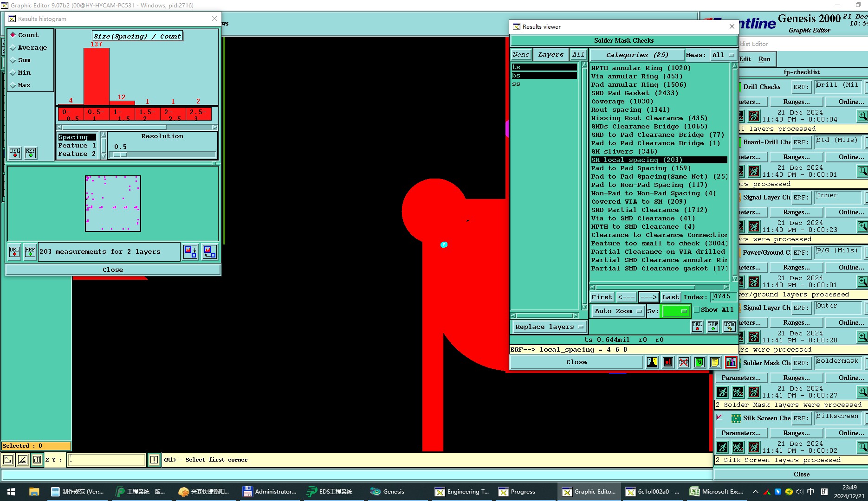Open magnifier results for Solder Mask check
Image resolution: width=868 pixels, height=501 pixels.
pyautogui.click(x=862, y=392)
